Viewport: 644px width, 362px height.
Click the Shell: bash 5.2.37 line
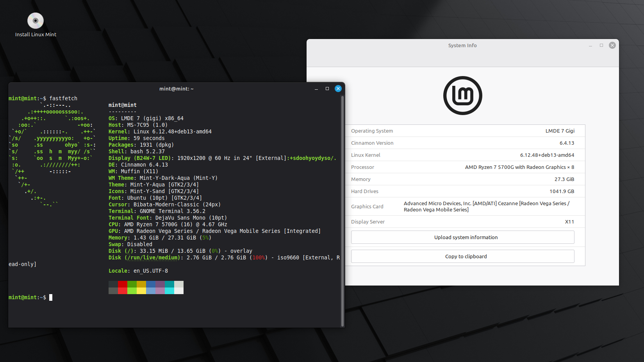(136, 151)
